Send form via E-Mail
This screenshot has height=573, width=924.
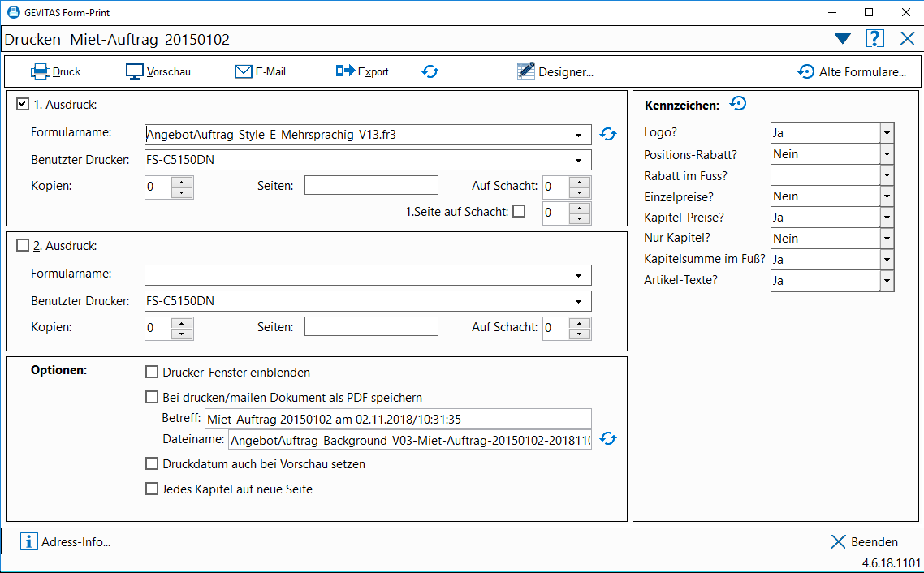pos(260,72)
